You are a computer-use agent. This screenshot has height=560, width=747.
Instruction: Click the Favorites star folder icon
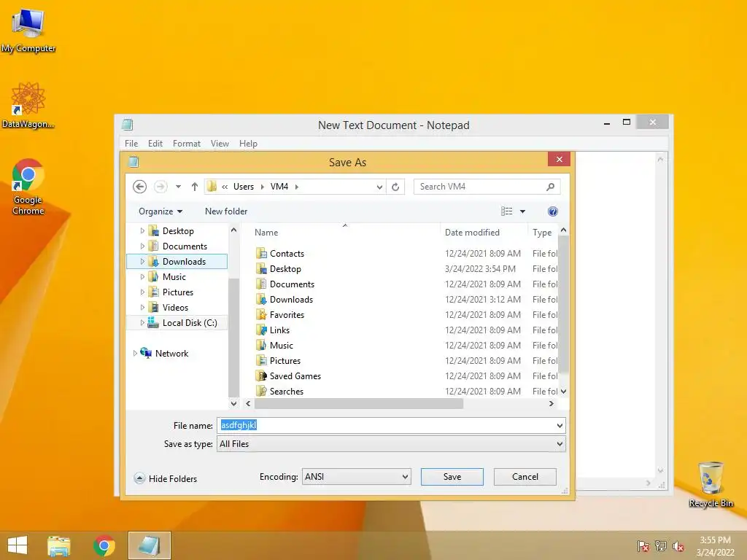click(261, 315)
